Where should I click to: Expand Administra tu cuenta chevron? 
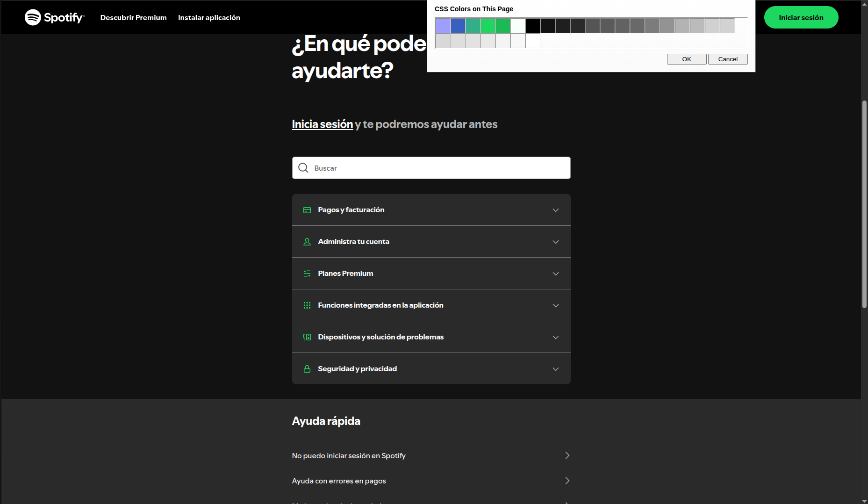click(556, 242)
